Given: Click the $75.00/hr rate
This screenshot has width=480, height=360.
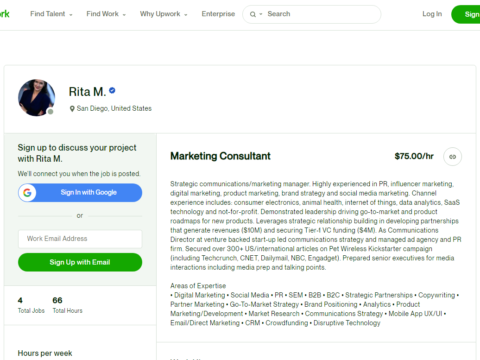Looking at the screenshot, I should point(414,156).
